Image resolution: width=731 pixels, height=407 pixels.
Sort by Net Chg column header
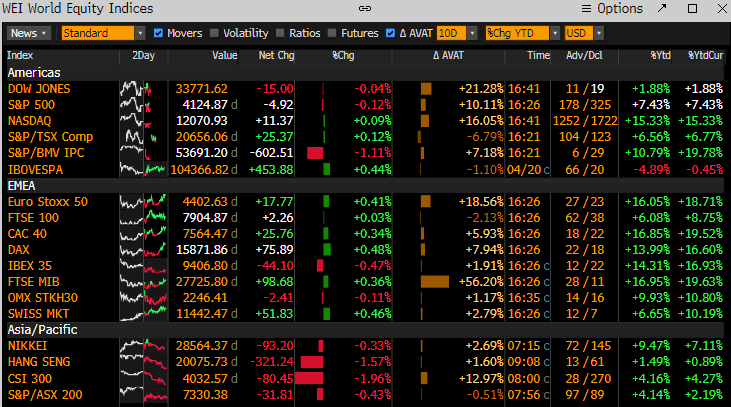click(x=276, y=55)
